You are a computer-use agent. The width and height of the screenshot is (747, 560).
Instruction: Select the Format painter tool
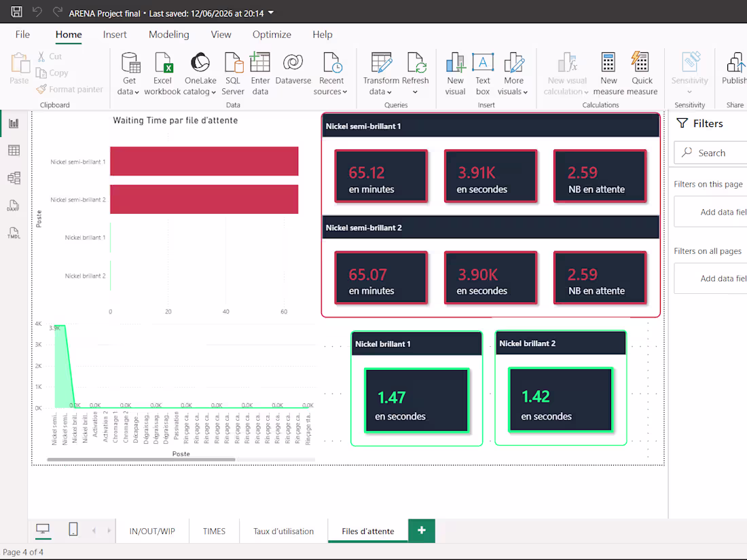[x=69, y=89]
